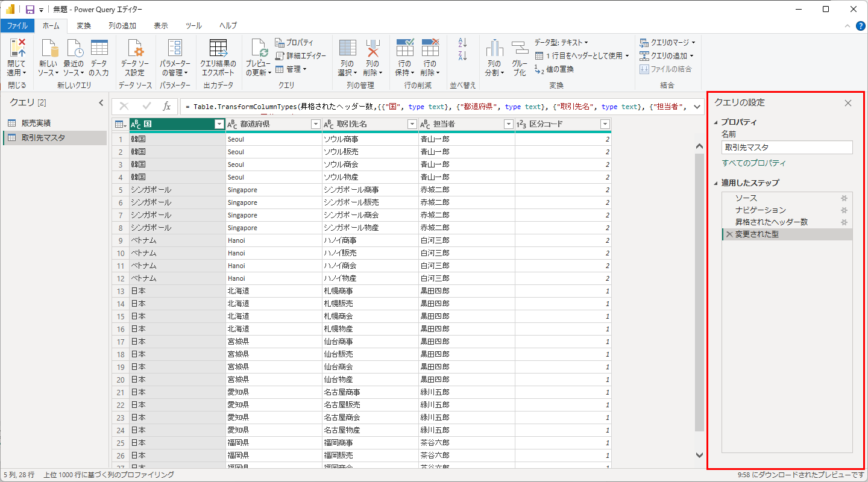Open the 1 行目をヘッダーとして使用 dropdown

tap(582, 56)
